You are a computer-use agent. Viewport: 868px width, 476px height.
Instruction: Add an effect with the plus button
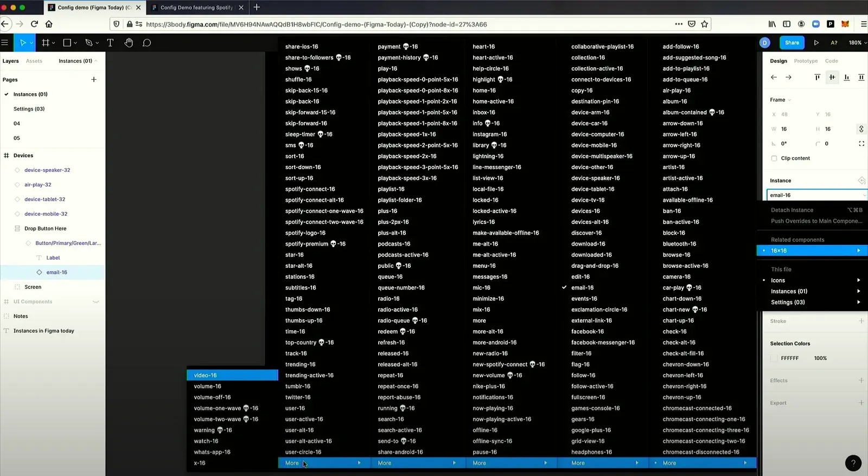(861, 381)
